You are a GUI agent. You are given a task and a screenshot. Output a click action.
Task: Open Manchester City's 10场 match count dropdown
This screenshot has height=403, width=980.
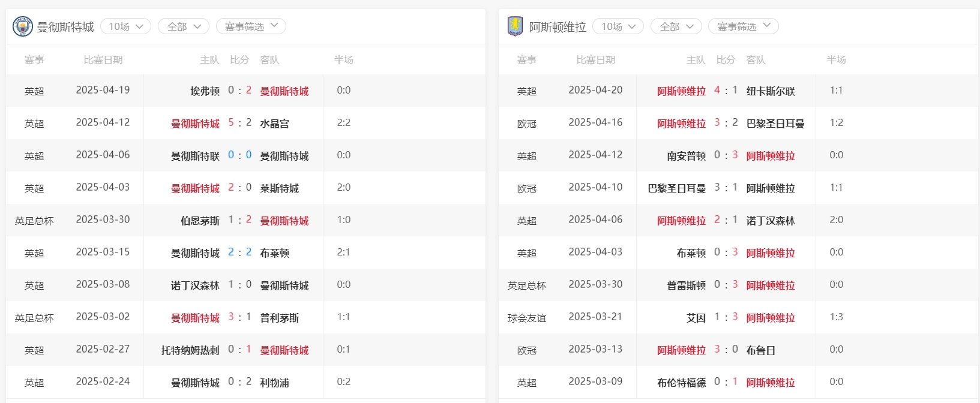(x=125, y=26)
